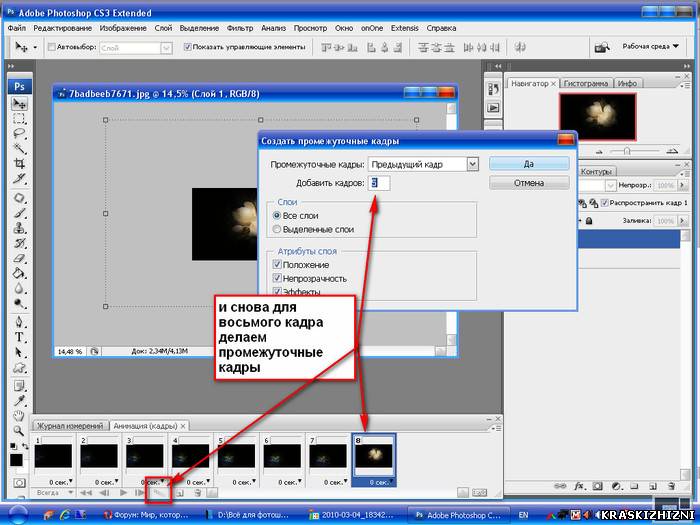Click the Navigator zoom slider handle
This screenshot has width=700, height=525.
(x=627, y=151)
